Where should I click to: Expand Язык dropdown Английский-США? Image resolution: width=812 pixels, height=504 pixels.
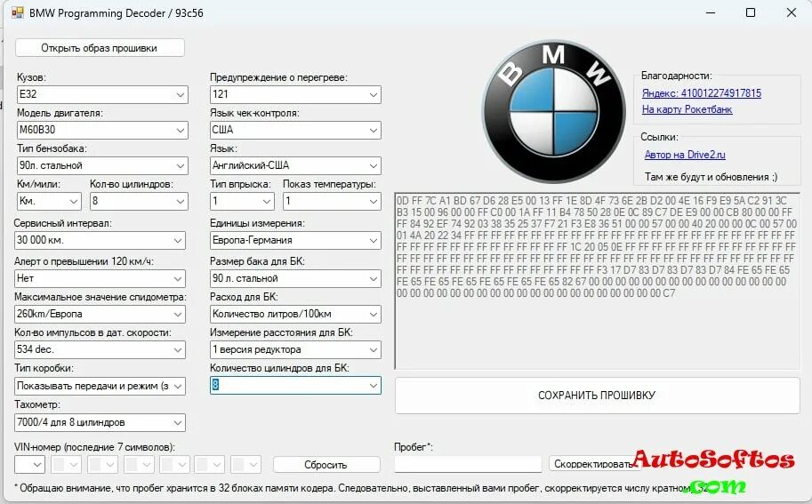pyautogui.click(x=295, y=165)
